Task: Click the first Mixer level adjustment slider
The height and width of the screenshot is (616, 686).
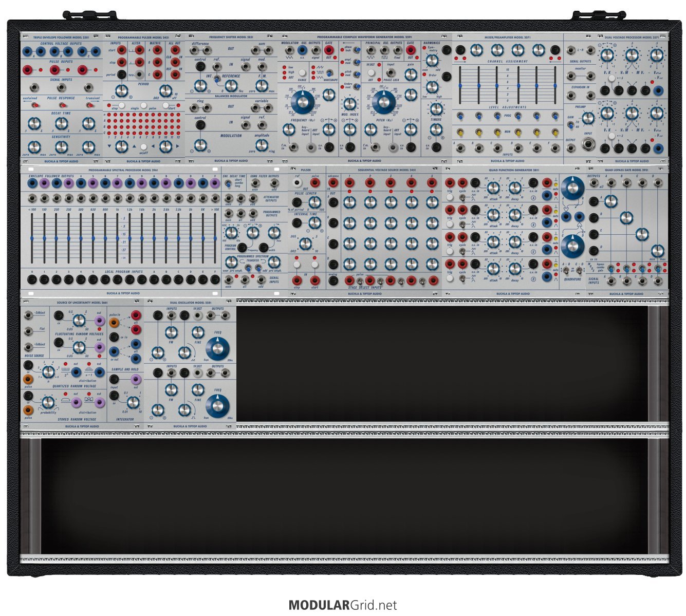Action: pos(460,85)
